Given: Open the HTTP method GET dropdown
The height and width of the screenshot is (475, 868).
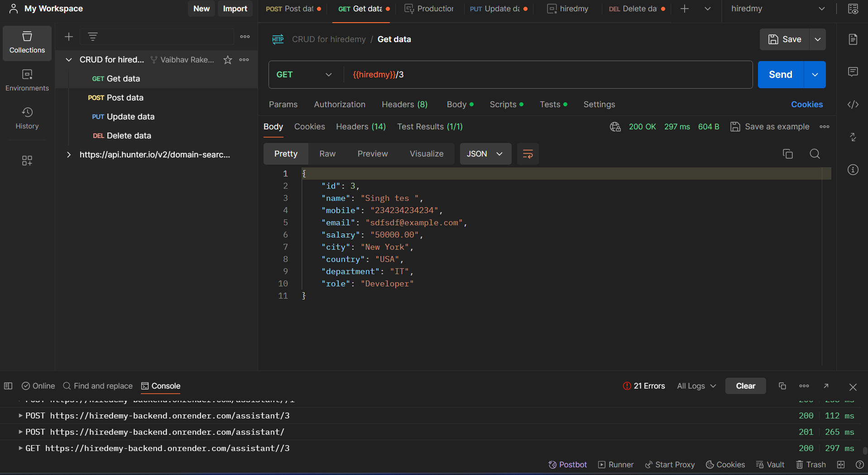Looking at the screenshot, I should tap(305, 75).
